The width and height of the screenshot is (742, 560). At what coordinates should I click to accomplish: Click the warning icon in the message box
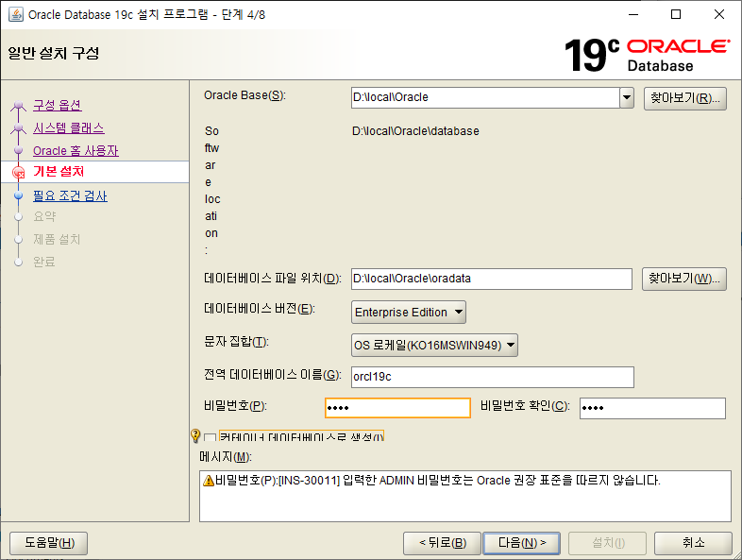tap(209, 481)
